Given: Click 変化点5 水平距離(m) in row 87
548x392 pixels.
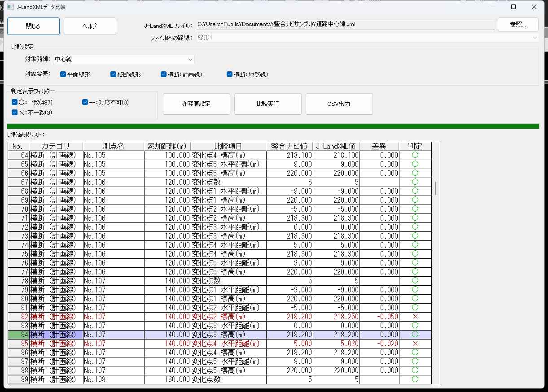Looking at the screenshot, I should pos(228,362).
